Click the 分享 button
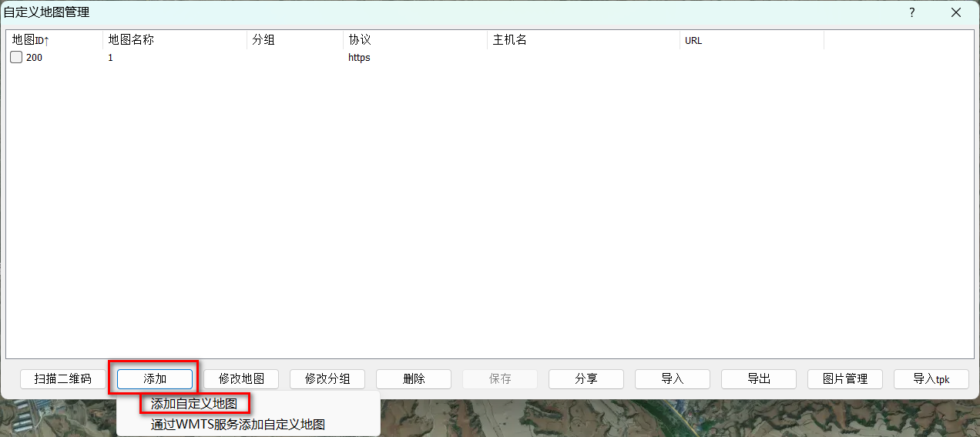 click(586, 378)
